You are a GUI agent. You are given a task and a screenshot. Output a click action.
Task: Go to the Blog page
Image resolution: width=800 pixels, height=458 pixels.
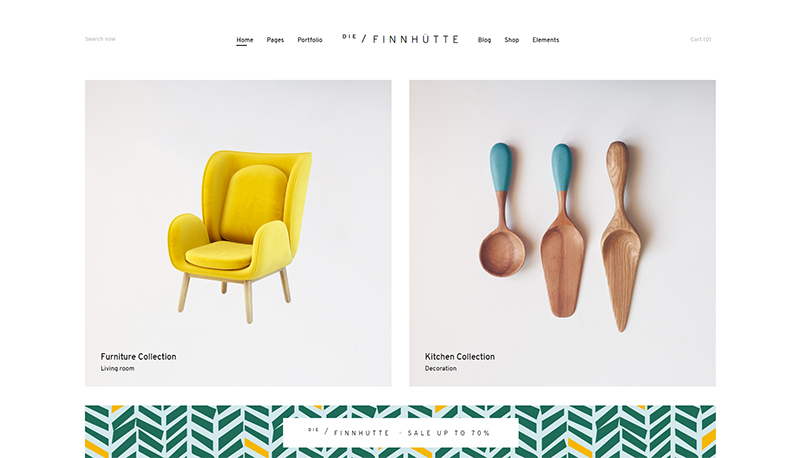[484, 40]
